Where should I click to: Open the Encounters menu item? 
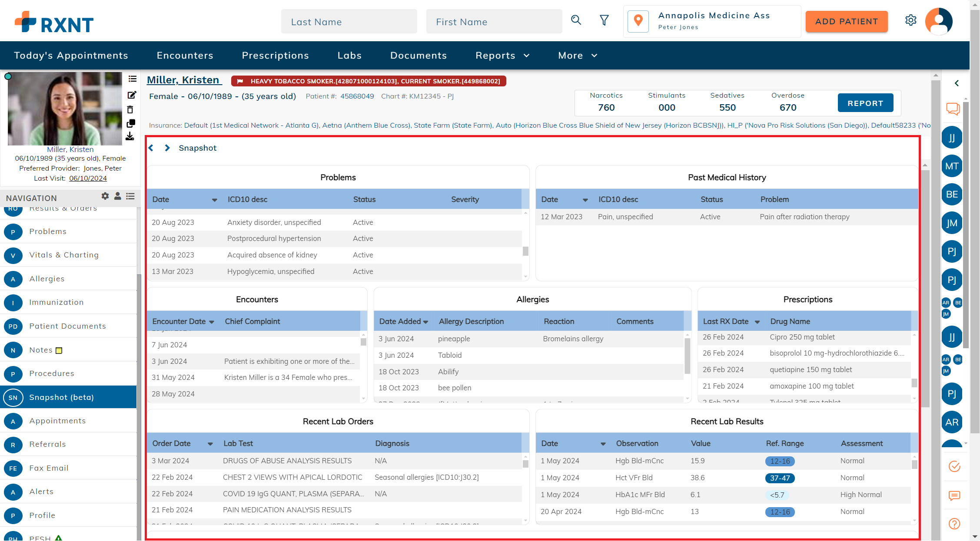click(x=185, y=56)
